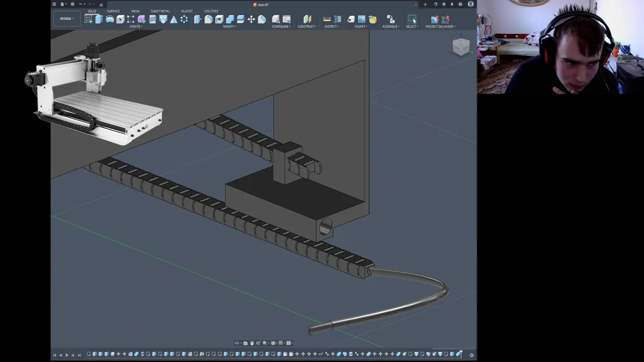The width and height of the screenshot is (644, 362).
Task: Select the Extrude tool
Action: (x=99, y=19)
